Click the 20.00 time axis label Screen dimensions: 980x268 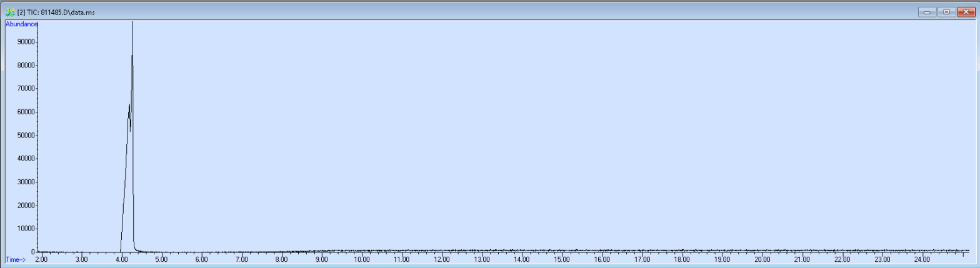(x=761, y=259)
